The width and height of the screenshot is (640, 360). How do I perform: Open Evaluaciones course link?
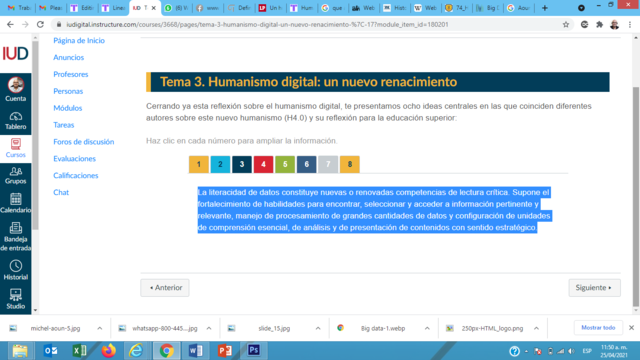coord(74,158)
